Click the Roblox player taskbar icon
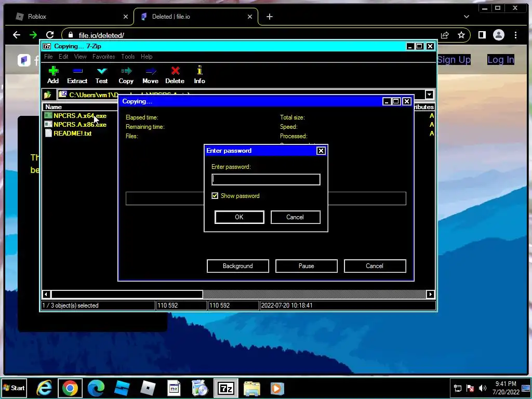The width and height of the screenshot is (532, 399). pos(148,388)
